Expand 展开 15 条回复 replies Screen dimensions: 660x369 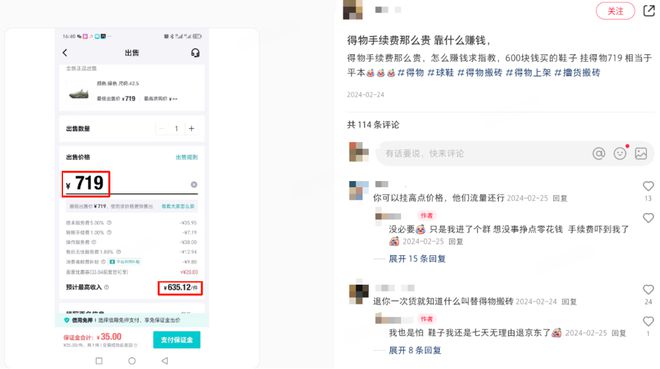pos(417,259)
